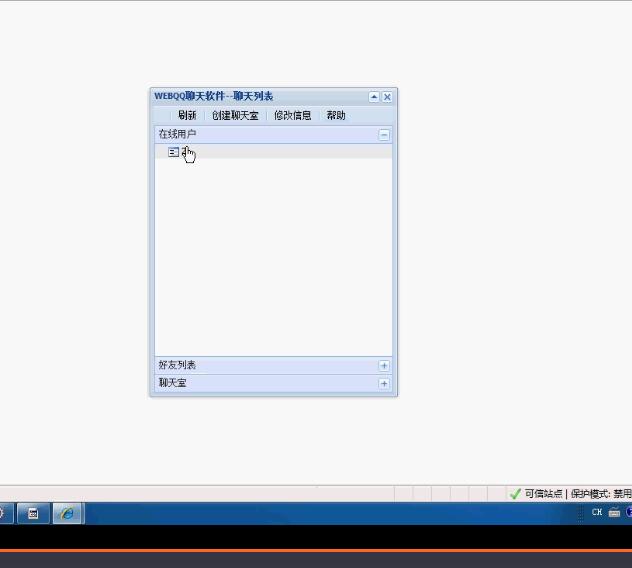Click the keyboard icon in system tray

pyautogui.click(x=614, y=512)
